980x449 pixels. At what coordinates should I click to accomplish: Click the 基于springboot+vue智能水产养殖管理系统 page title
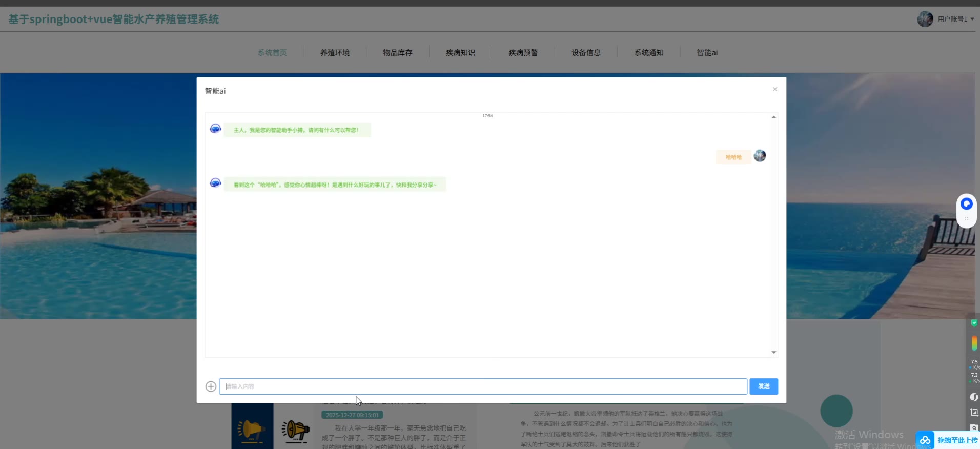click(x=113, y=19)
